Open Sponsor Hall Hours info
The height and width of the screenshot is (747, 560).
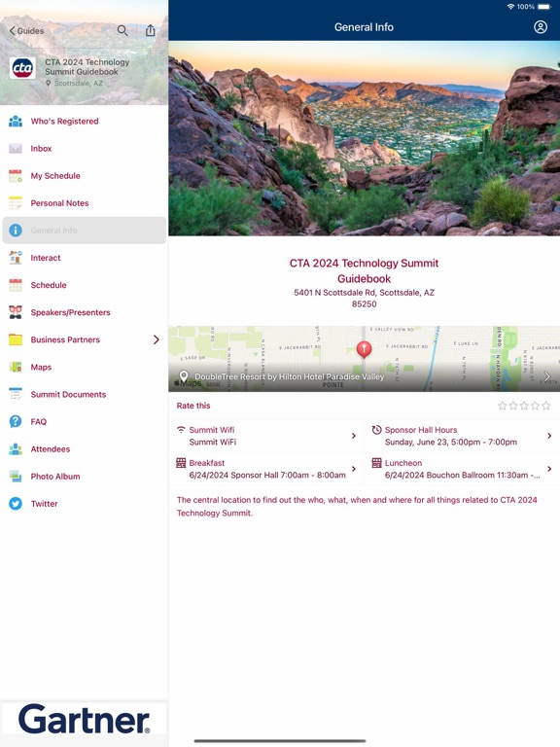462,436
